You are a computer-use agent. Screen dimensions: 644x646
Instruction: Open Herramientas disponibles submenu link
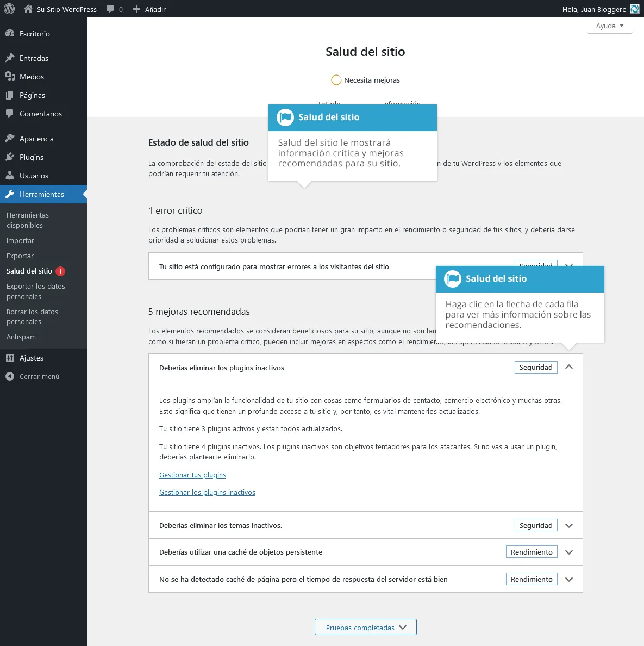pyautogui.click(x=28, y=220)
